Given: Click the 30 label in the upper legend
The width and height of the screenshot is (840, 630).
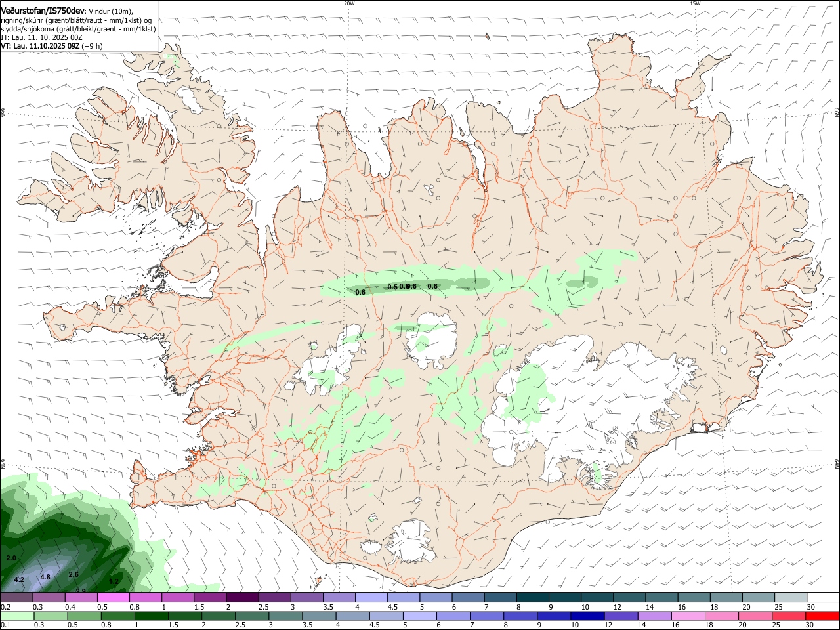Looking at the screenshot, I should [810, 607].
